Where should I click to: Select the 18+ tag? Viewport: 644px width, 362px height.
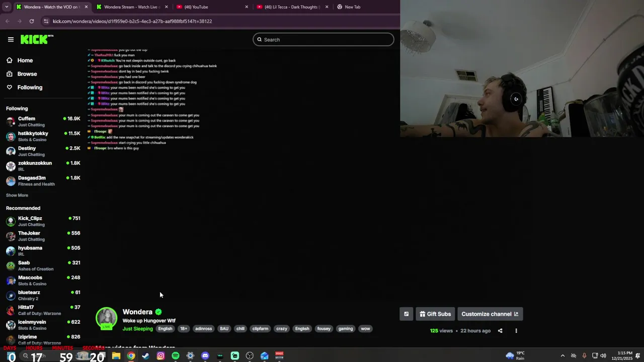click(184, 329)
